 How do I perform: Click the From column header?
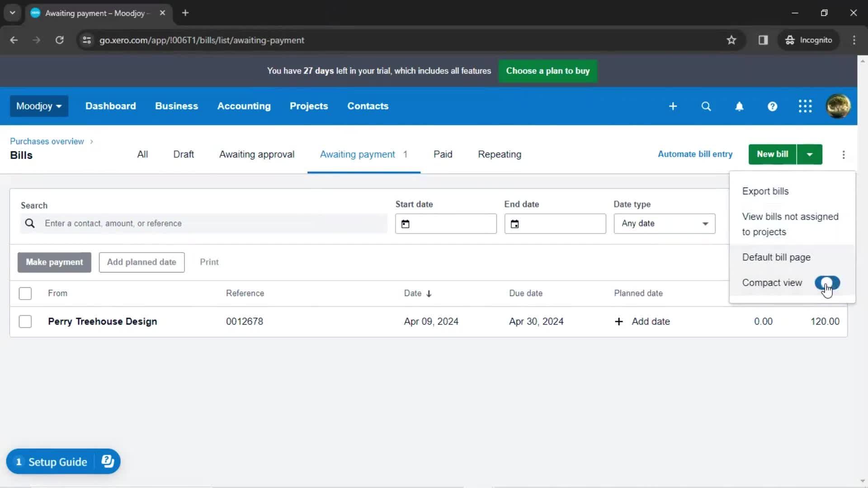tap(57, 293)
